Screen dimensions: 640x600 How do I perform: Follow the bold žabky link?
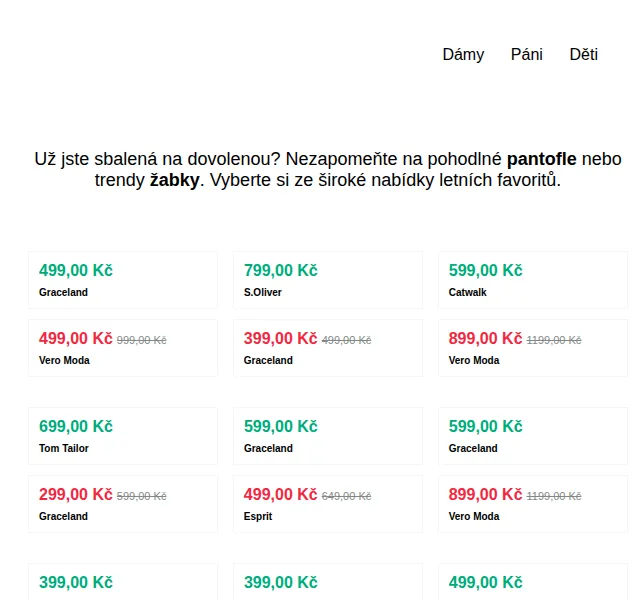click(x=175, y=180)
